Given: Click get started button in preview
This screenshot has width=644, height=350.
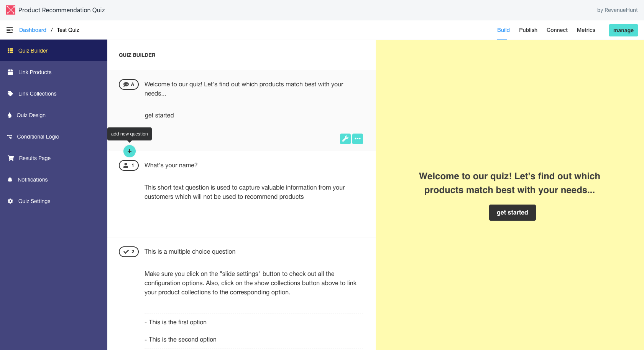Looking at the screenshot, I should coord(513,213).
